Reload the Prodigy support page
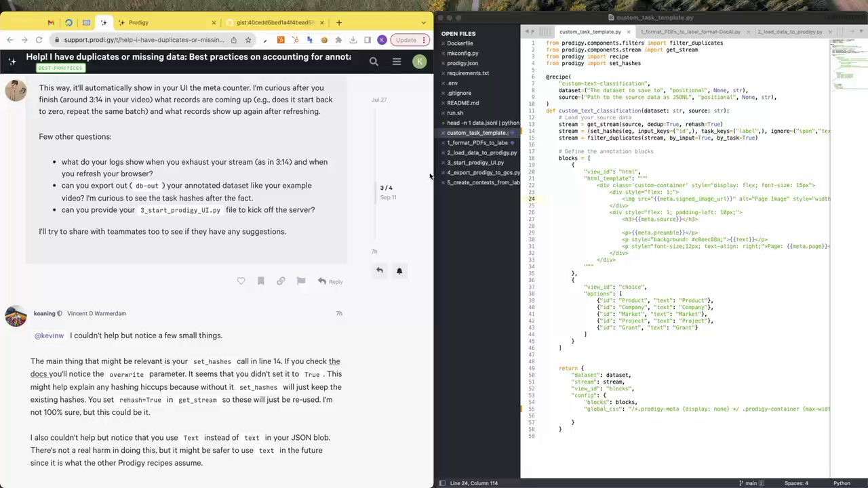 [x=40, y=40]
